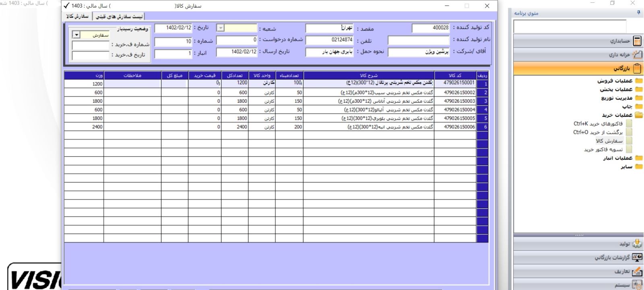Click the مبلغ كل column header

tap(175, 76)
